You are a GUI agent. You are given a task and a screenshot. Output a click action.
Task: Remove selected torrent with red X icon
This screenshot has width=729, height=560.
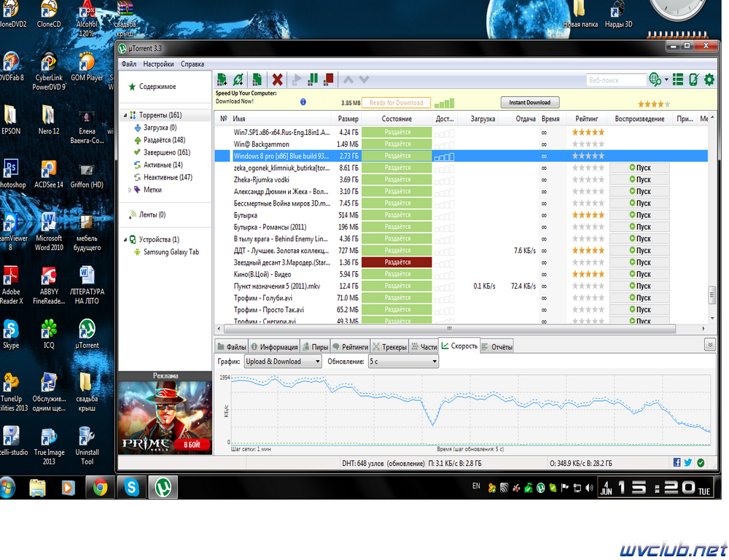click(x=277, y=79)
